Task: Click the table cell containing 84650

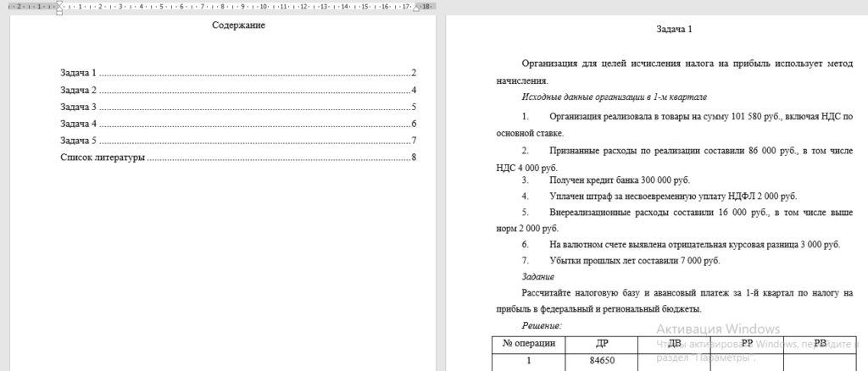Action: [x=602, y=361]
